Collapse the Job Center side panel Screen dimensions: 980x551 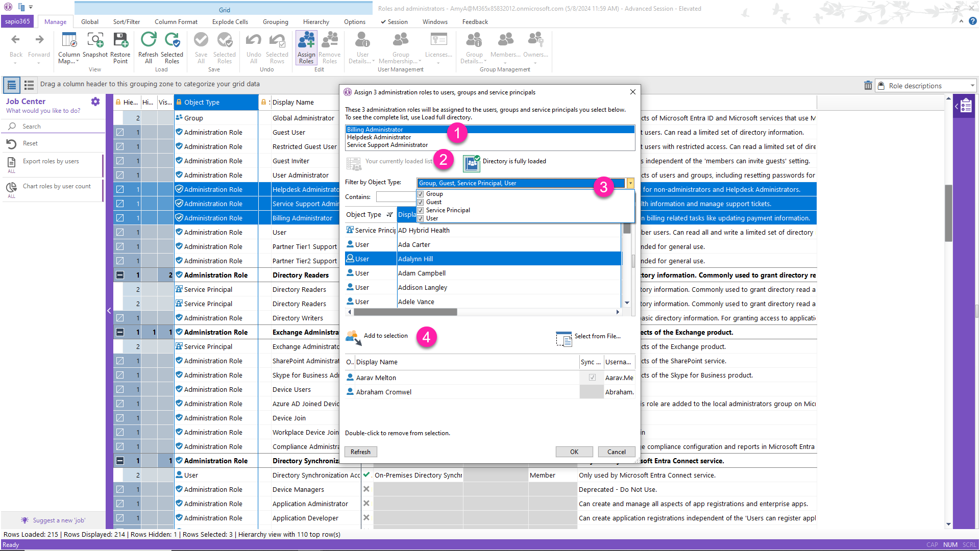[x=109, y=310]
